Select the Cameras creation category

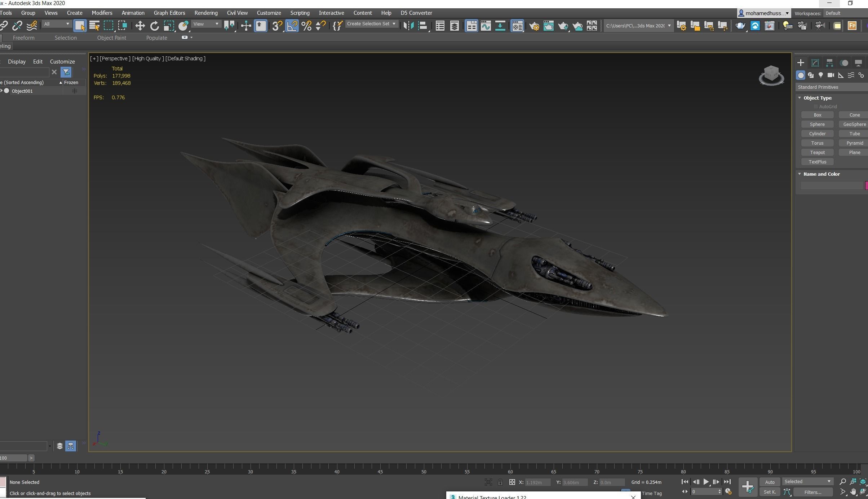(x=831, y=75)
